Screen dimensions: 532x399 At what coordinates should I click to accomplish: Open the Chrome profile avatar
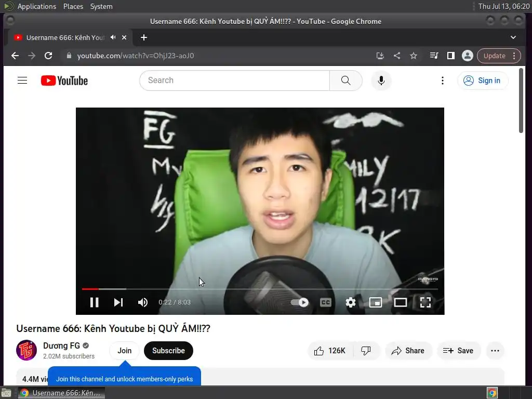(x=467, y=56)
